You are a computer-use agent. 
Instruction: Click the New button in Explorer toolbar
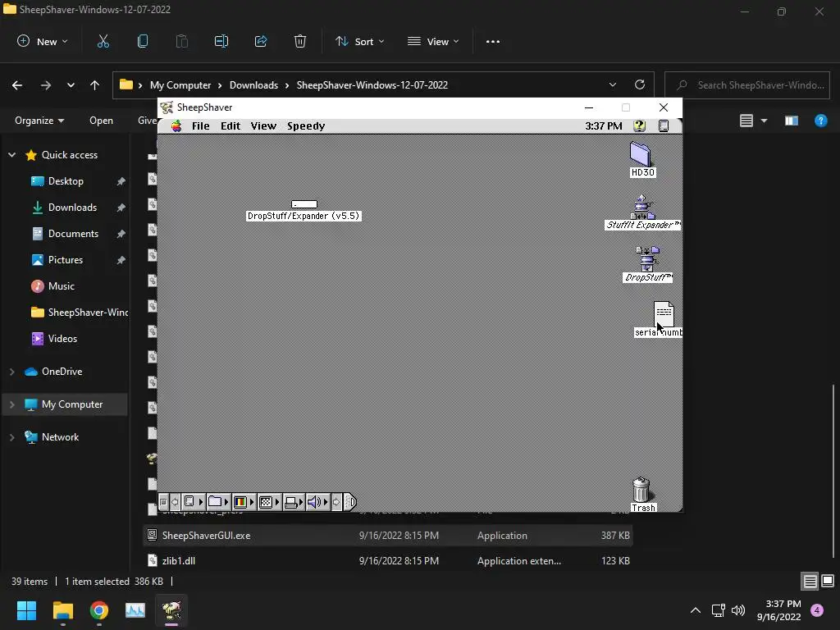43,41
